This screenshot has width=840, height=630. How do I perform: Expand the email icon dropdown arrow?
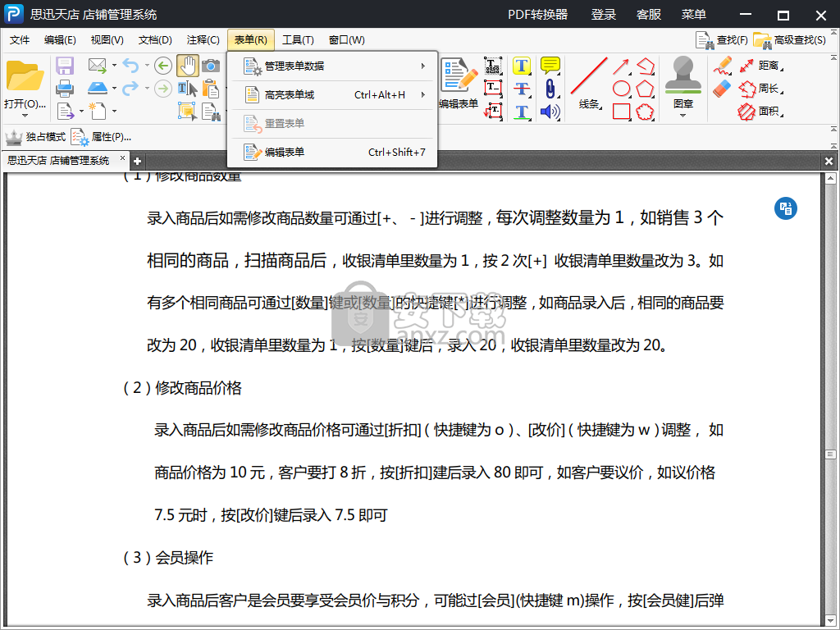coord(114,66)
